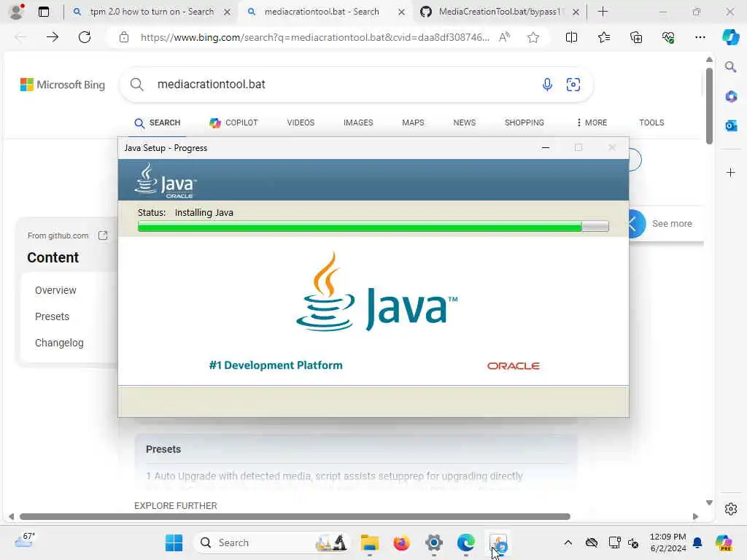747x560 pixels.
Task: Select the Shopping search category
Action: click(x=524, y=122)
